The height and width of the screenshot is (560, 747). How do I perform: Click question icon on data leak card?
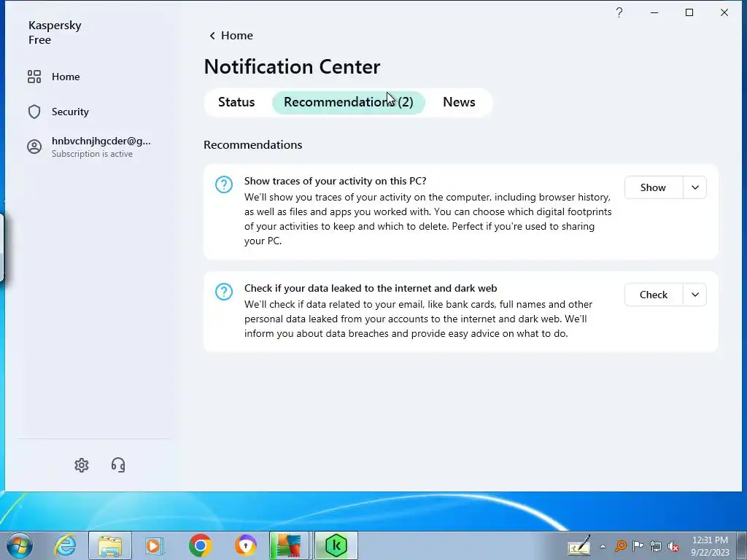point(224,292)
